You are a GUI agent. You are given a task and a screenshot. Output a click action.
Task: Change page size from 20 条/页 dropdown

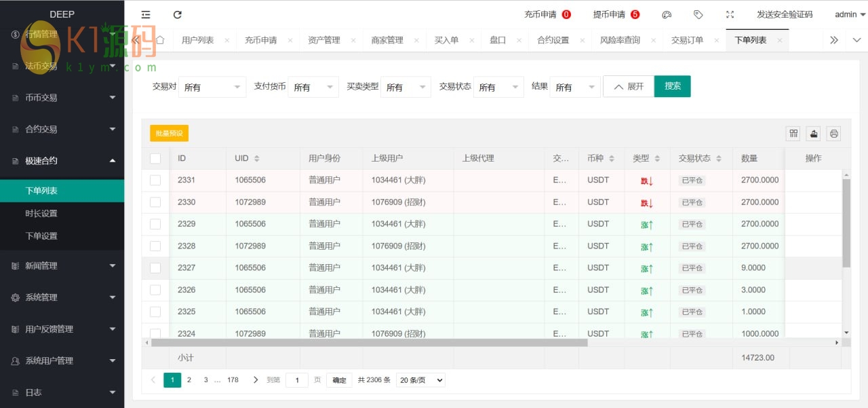(x=420, y=380)
